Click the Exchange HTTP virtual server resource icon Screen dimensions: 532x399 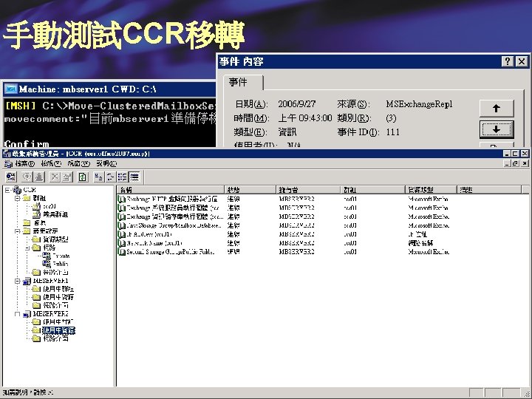tap(121, 199)
